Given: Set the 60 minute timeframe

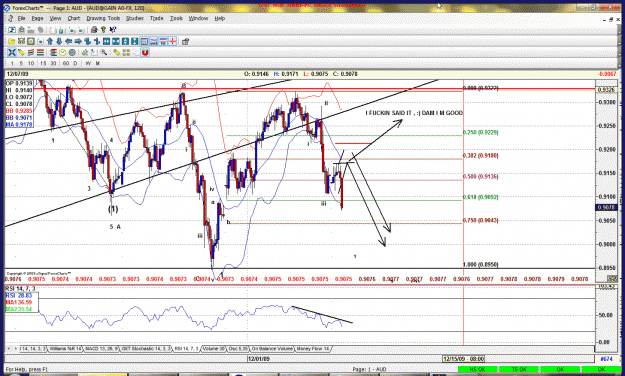Looking at the screenshot, I should tap(66, 63).
